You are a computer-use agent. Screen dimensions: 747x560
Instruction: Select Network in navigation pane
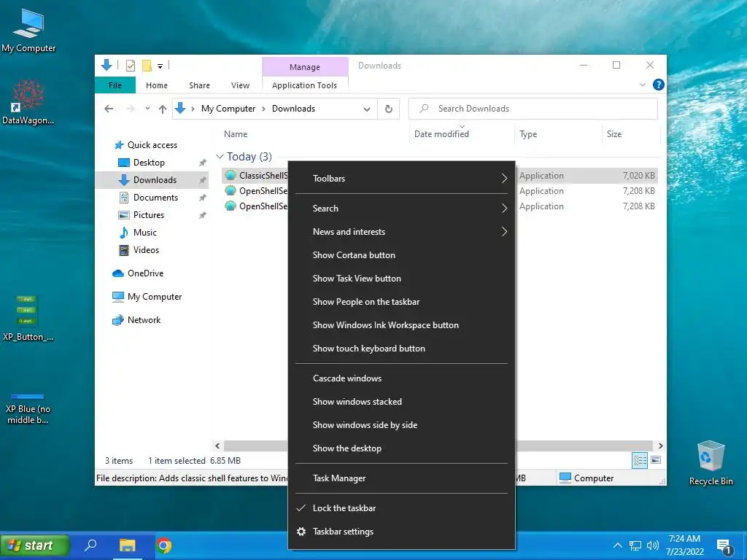coord(144,320)
